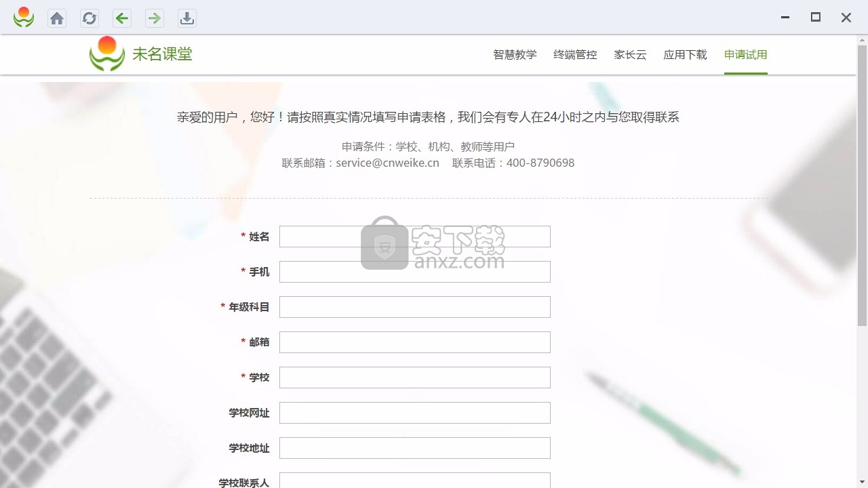
Task: Go forward with the right arrow icon
Action: [x=155, y=18]
